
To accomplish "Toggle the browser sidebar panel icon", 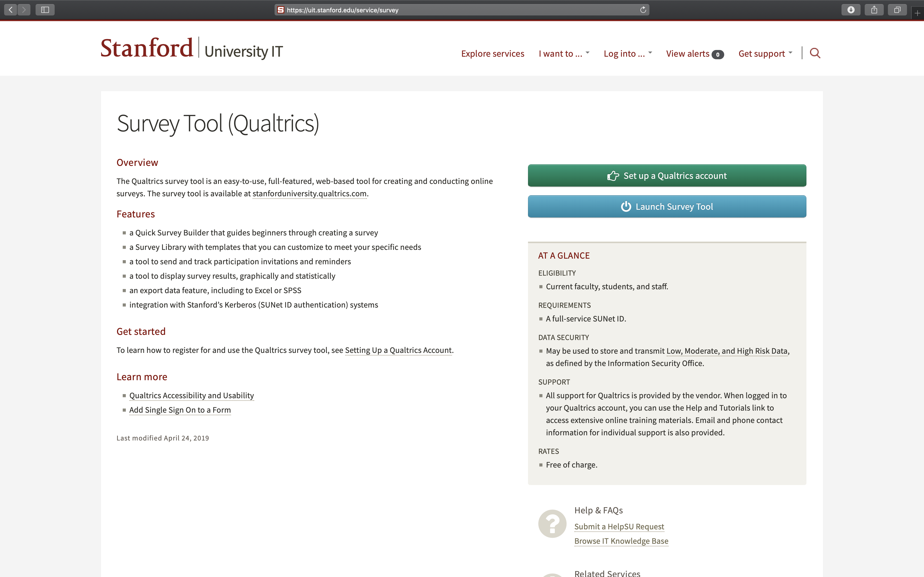I will click(45, 10).
